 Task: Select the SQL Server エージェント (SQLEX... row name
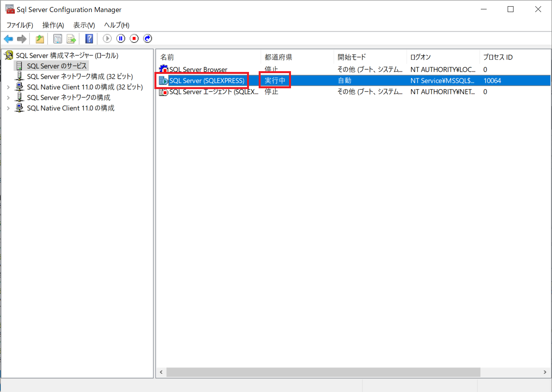coord(214,92)
